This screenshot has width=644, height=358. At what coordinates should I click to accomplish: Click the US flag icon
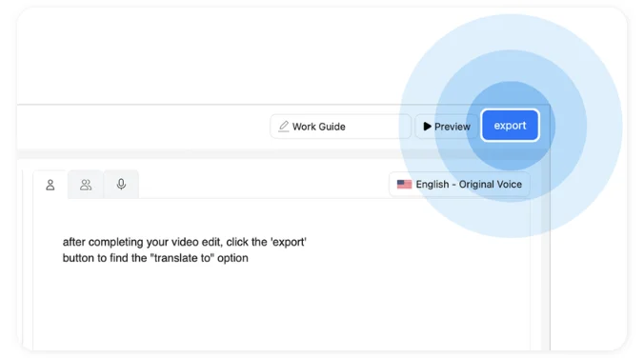pos(404,185)
